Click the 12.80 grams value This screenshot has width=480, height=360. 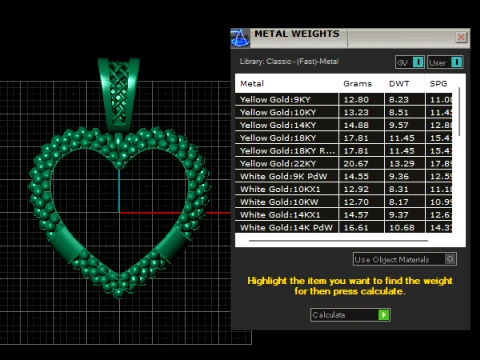click(356, 100)
